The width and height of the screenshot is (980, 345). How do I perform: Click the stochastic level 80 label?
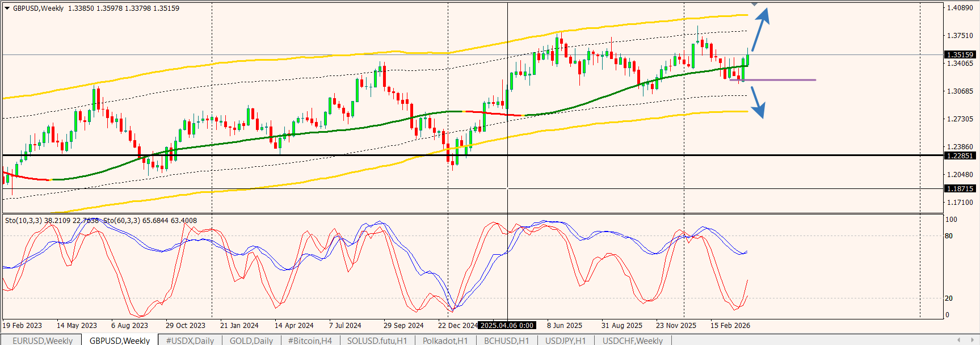coord(949,236)
